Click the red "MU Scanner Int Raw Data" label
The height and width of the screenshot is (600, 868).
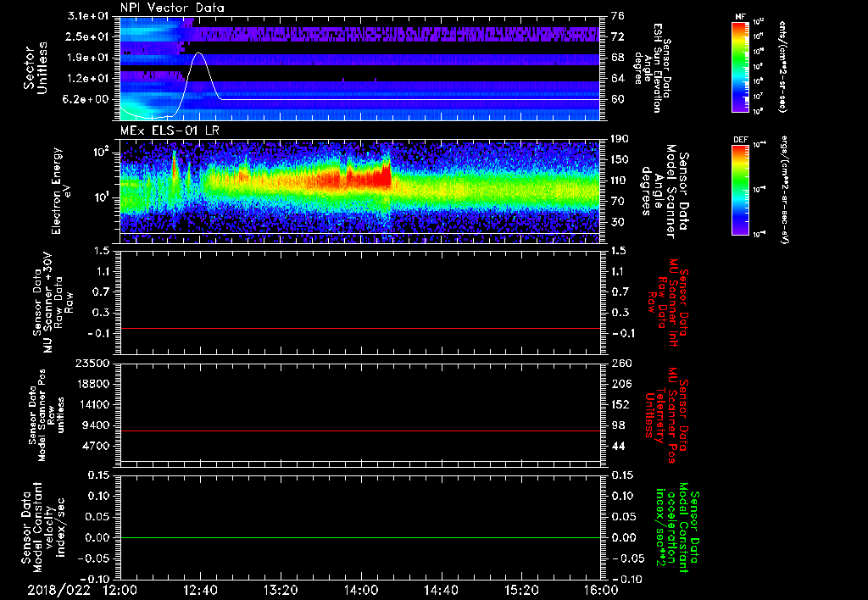668,303
